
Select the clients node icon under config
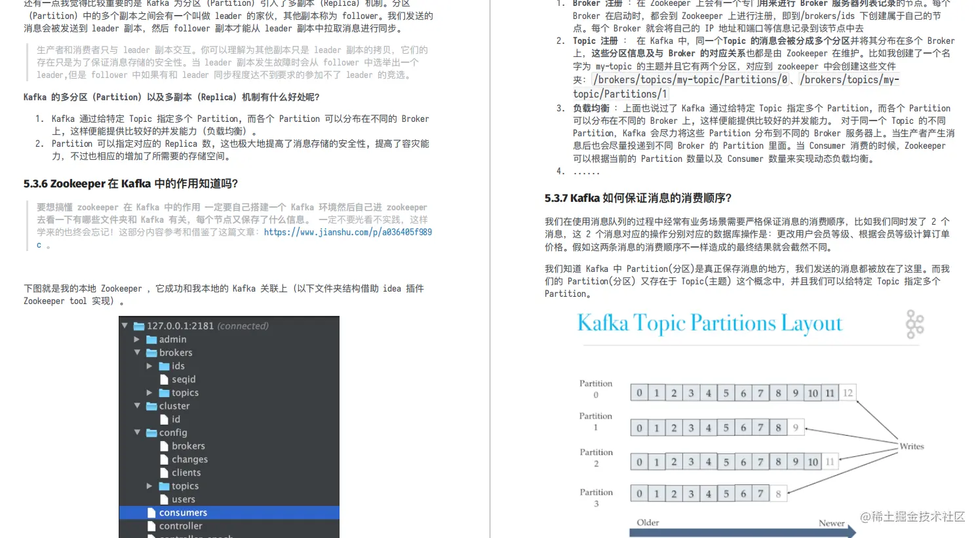(165, 472)
